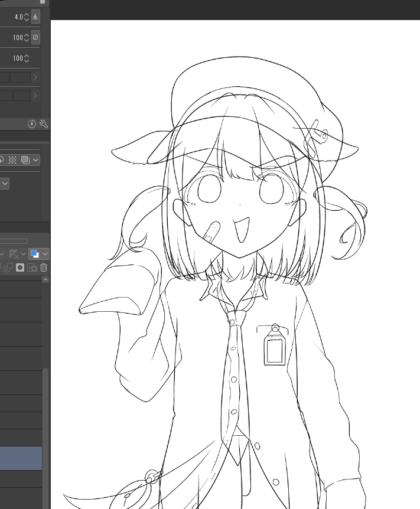Click the transfer to lower layer icon
The width and height of the screenshot is (420, 509).
pyautogui.click(x=8, y=267)
